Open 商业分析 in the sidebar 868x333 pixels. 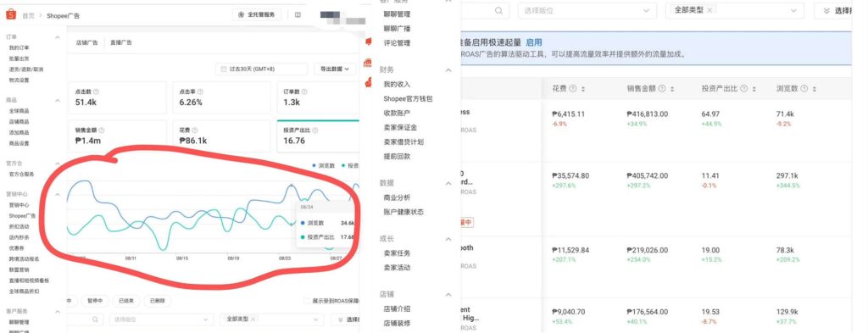tap(397, 197)
